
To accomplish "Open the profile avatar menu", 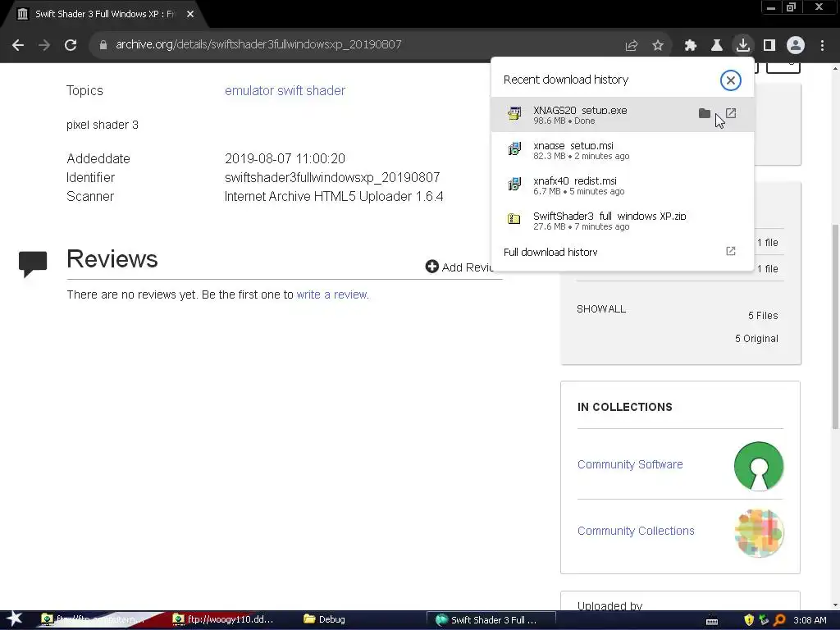I will tap(796, 45).
